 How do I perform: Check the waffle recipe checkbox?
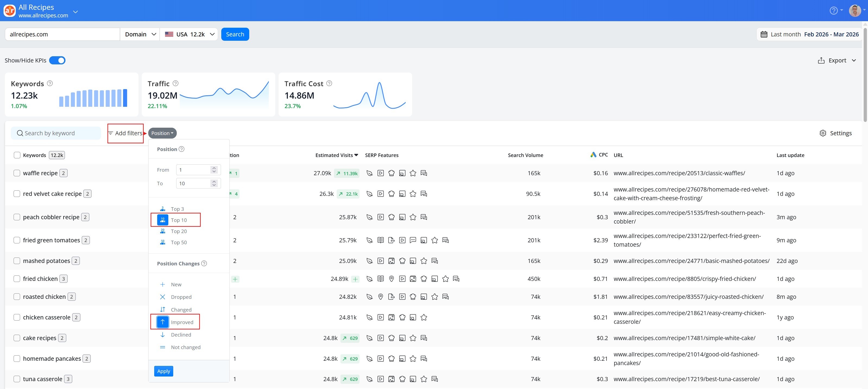coord(17,173)
